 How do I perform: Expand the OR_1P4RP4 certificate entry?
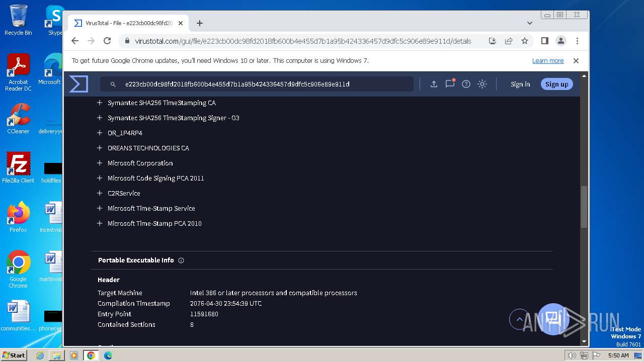pyautogui.click(x=100, y=133)
